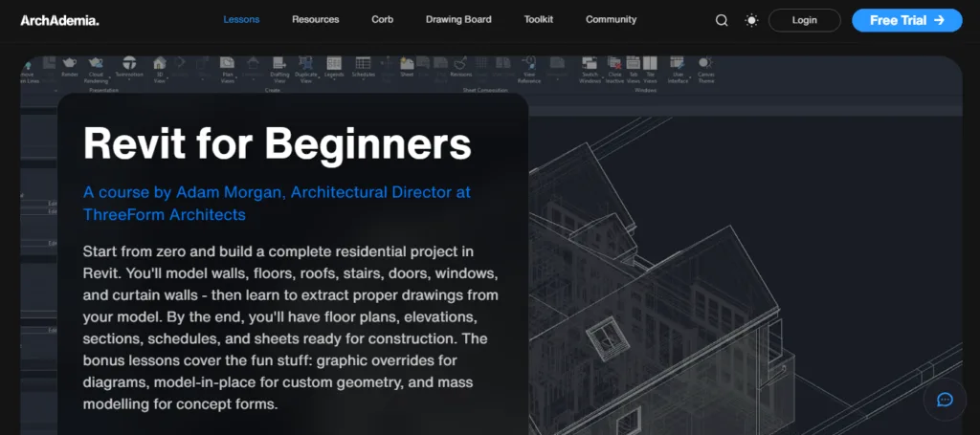Select the Revit for Beginners heading
This screenshot has width=980, height=435.
[x=277, y=142]
